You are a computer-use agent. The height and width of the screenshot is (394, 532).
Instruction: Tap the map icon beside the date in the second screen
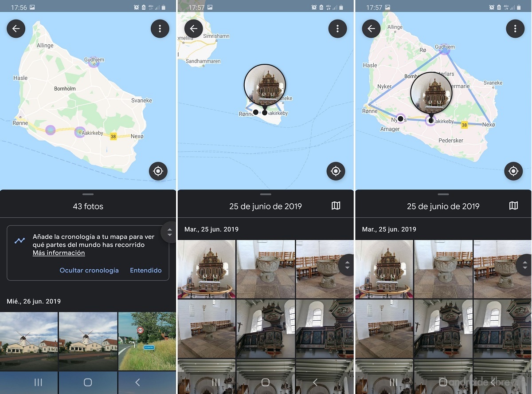point(336,206)
